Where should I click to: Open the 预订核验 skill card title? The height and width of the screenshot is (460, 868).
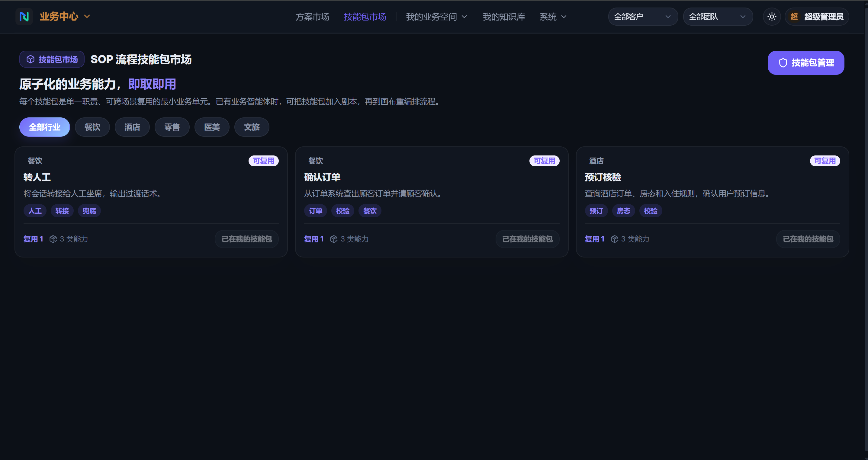[603, 177]
